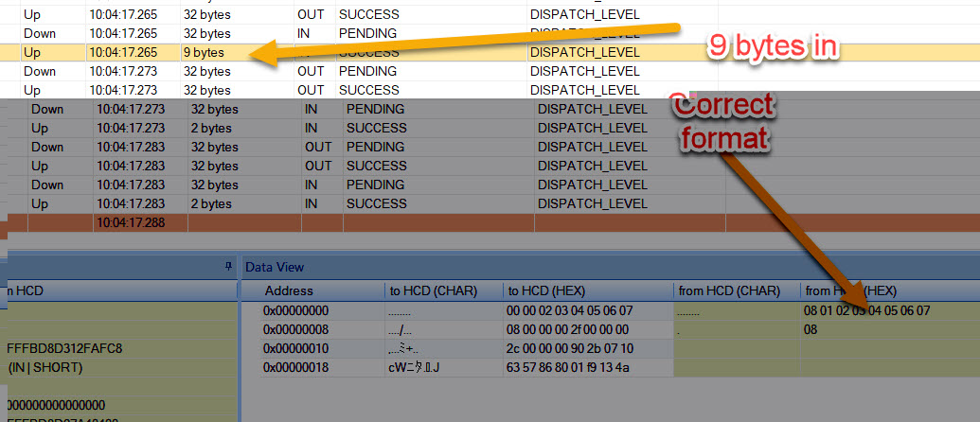Click the Data View panel title
The image size is (980, 422).
(275, 267)
